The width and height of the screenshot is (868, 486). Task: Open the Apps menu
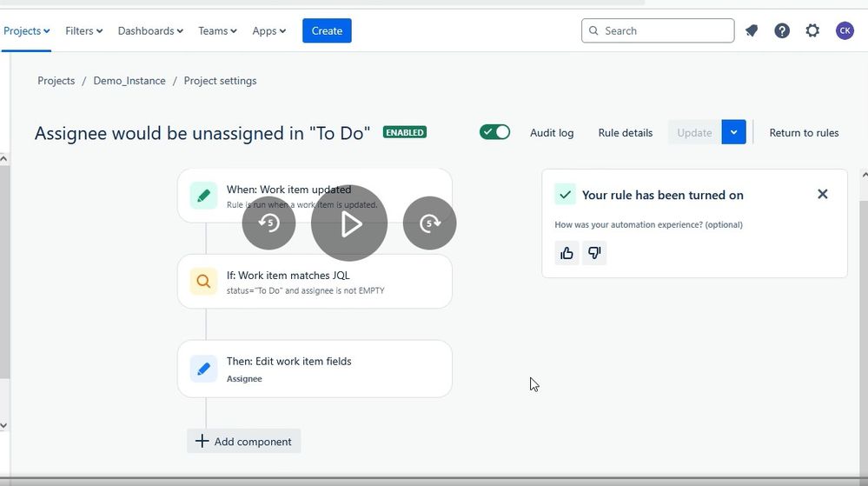click(269, 31)
